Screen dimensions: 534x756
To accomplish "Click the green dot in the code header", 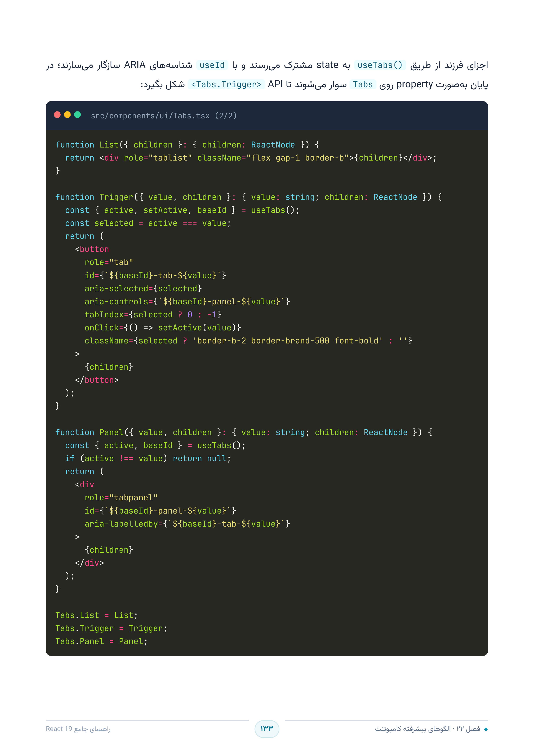I will (78, 114).
